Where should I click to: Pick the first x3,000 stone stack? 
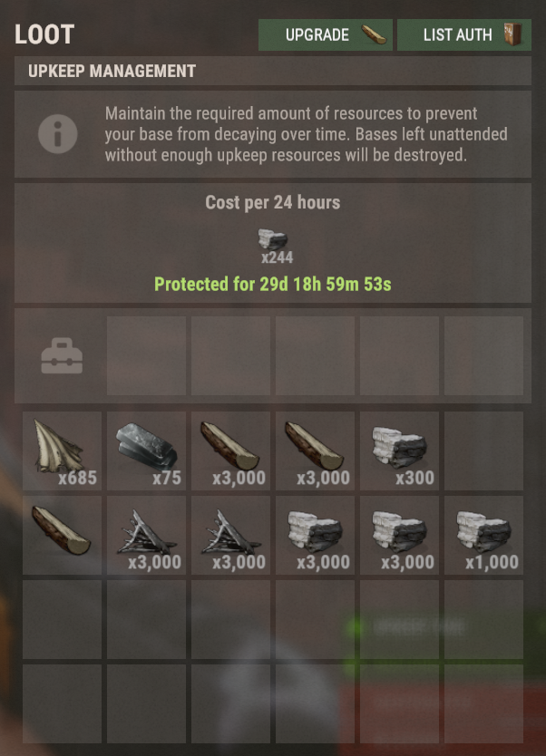[315, 535]
